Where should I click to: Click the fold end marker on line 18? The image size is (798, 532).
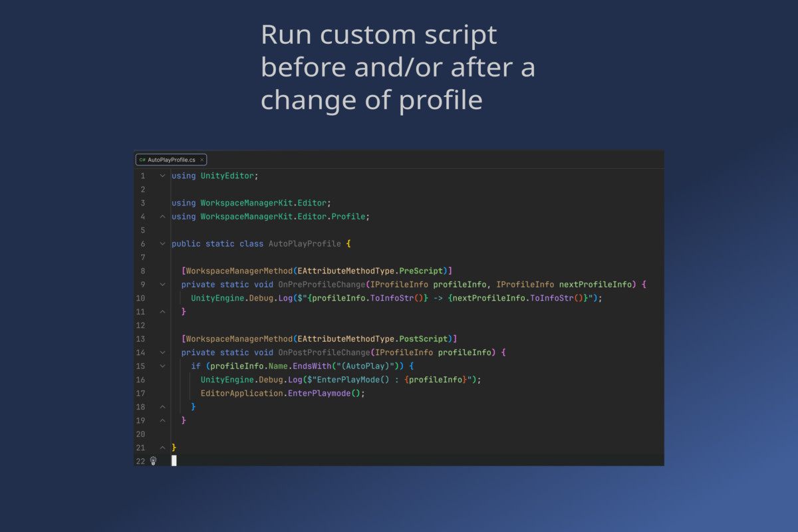coord(162,407)
